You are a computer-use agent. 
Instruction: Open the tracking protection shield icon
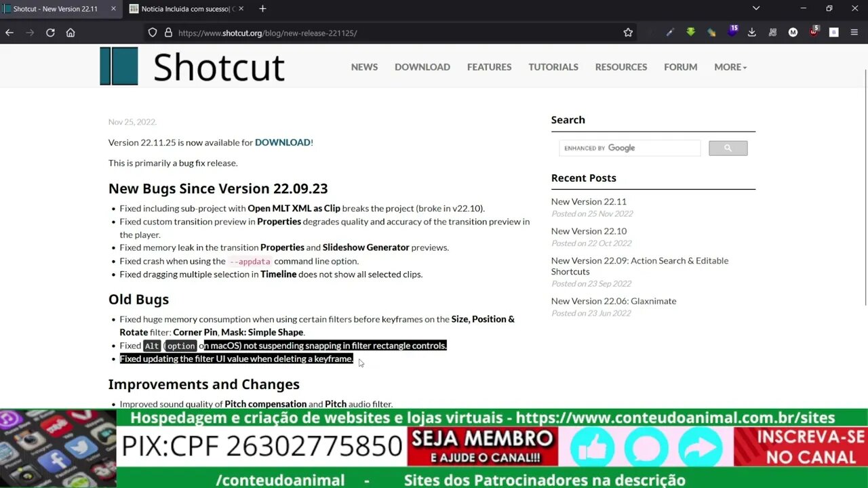tap(153, 33)
